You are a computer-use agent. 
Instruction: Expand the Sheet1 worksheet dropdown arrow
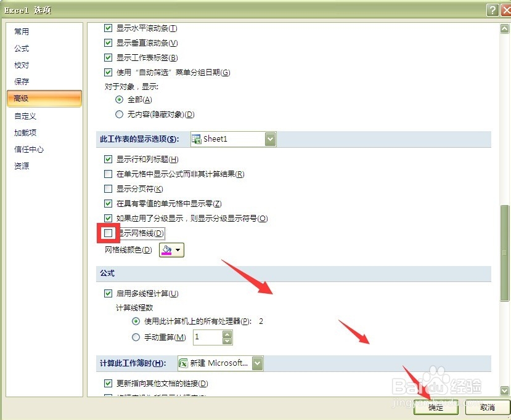pyautogui.click(x=271, y=139)
